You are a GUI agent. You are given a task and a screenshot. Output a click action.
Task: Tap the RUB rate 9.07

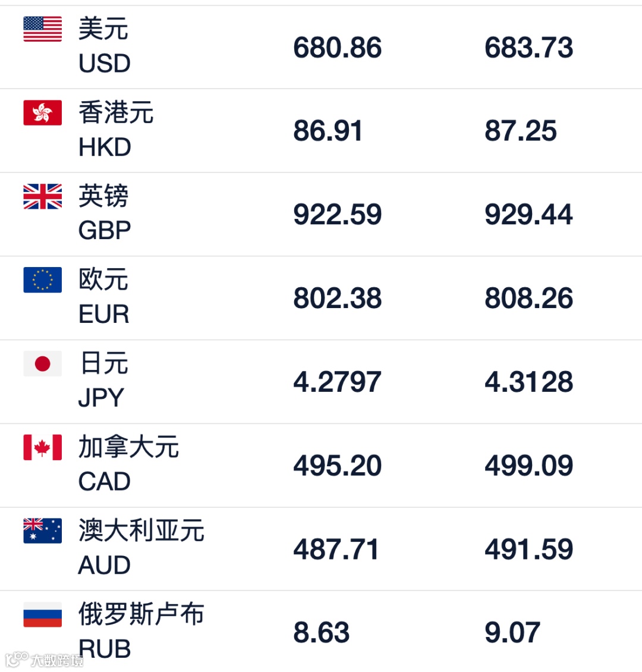click(x=512, y=632)
